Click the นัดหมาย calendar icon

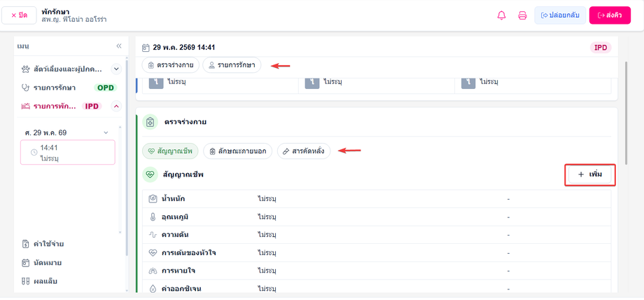click(x=25, y=263)
